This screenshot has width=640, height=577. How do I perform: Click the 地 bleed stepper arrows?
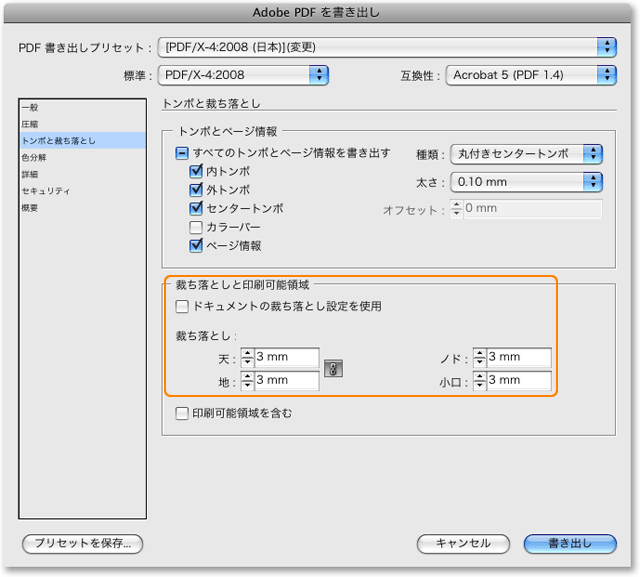[248, 381]
